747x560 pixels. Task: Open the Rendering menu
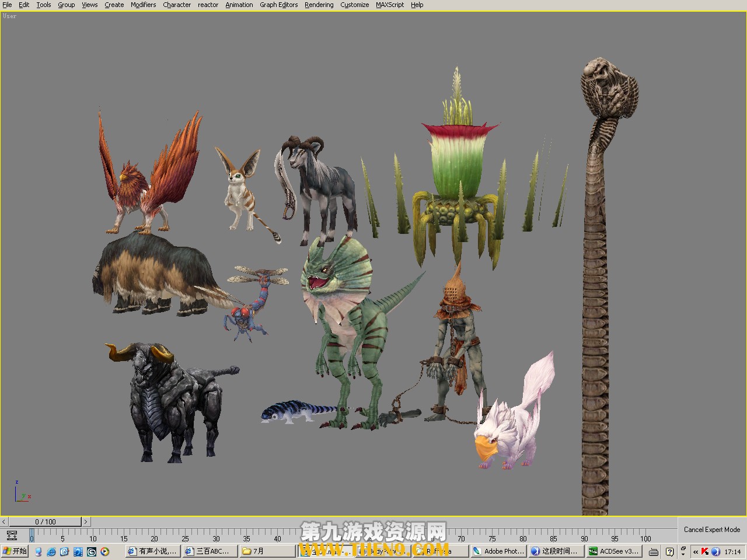319,5
